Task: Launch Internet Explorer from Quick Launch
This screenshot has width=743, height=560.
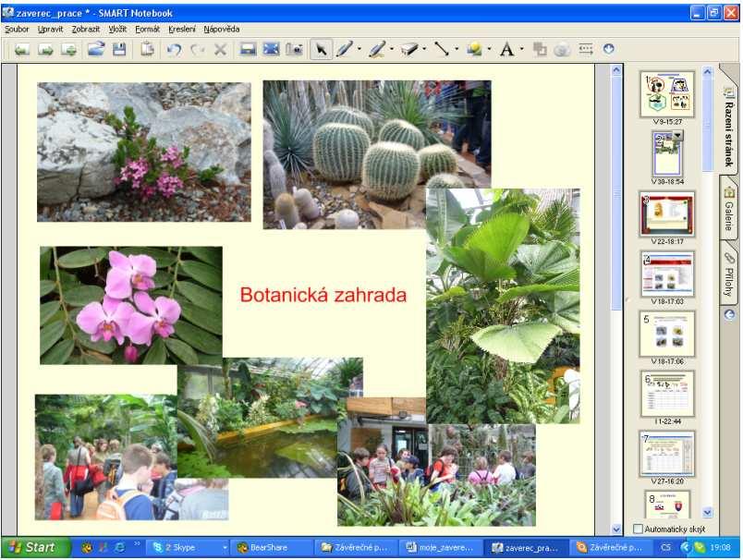Action: pyautogui.click(x=120, y=548)
